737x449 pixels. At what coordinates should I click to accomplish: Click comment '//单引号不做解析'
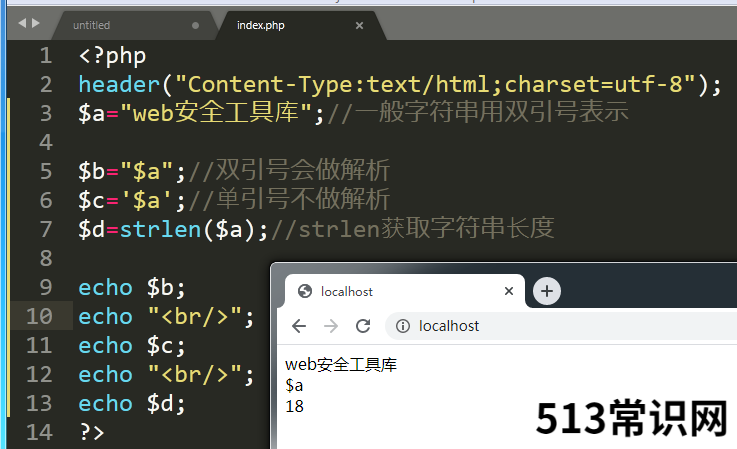(290, 199)
